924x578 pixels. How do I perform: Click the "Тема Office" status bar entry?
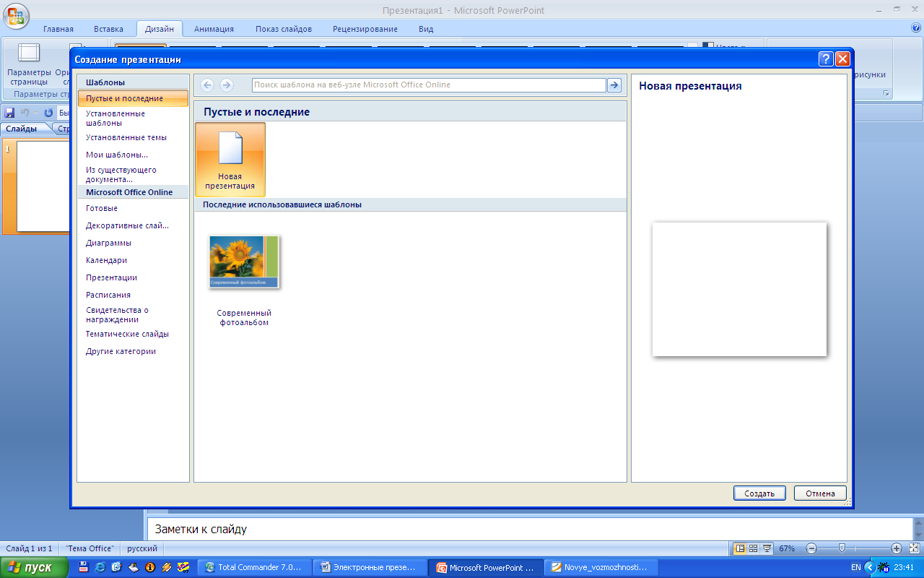[x=90, y=548]
